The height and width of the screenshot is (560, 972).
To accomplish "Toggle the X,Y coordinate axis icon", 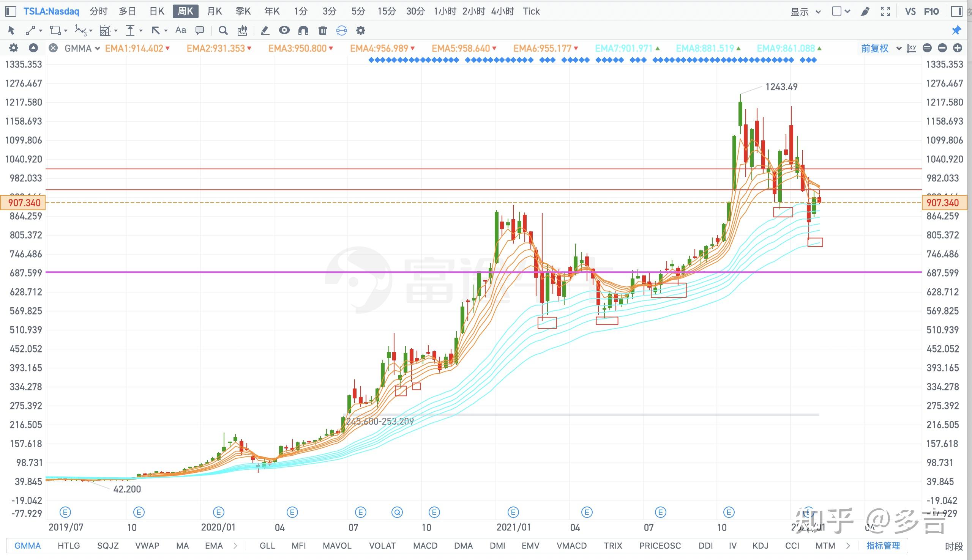I will (x=911, y=48).
